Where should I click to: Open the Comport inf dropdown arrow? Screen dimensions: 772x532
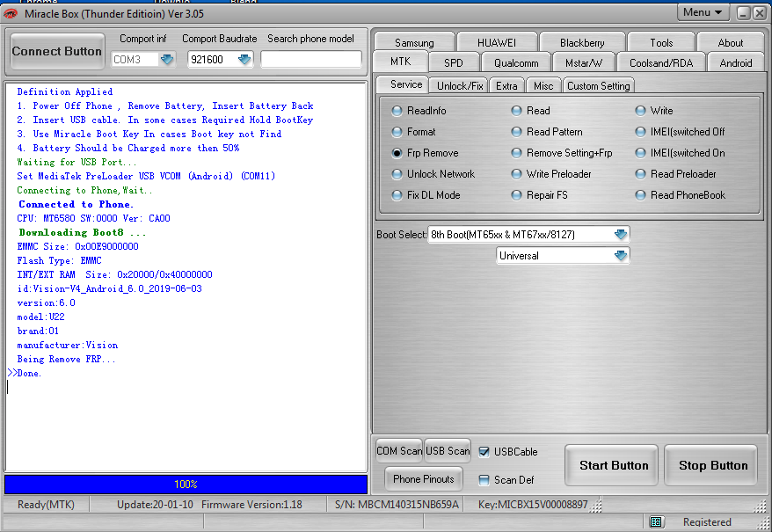tap(167, 60)
